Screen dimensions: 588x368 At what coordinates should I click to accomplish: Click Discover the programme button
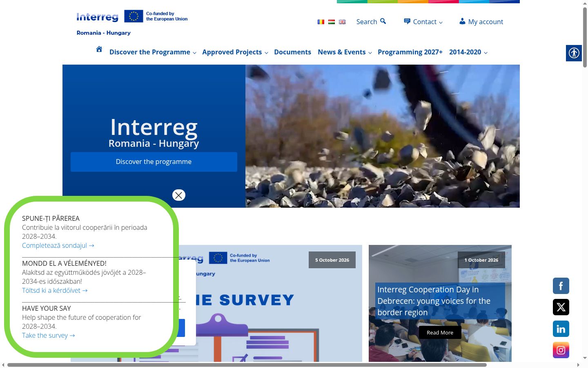(154, 162)
